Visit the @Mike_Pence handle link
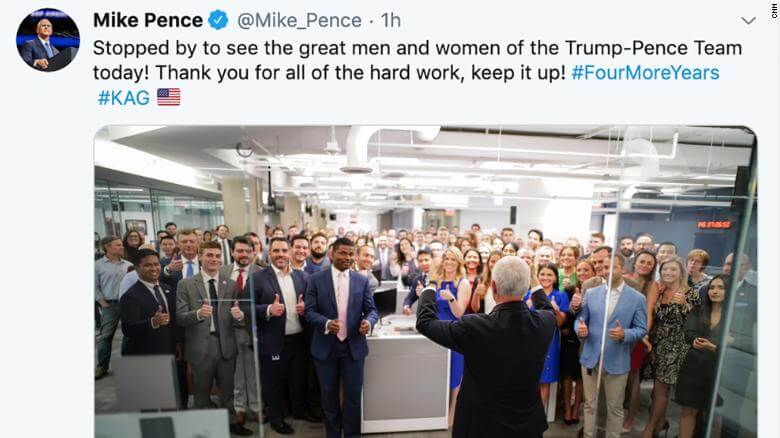The image size is (780, 438). tap(299, 20)
